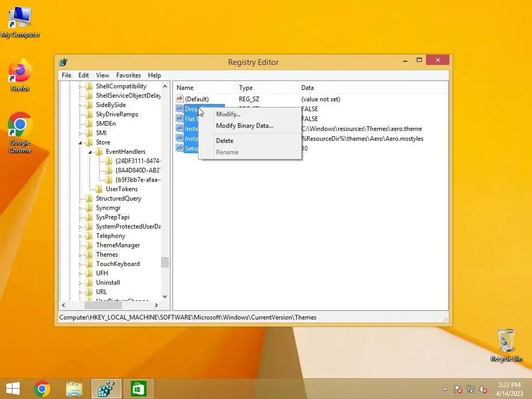The width and height of the screenshot is (532, 399).
Task: Expand the TouchKeyboard key
Action: tap(81, 264)
